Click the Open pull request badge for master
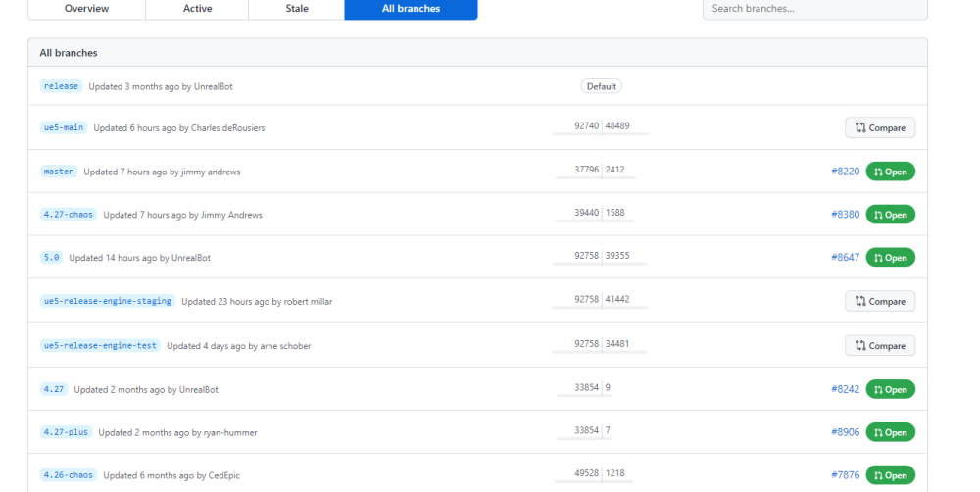The image size is (980, 492). (890, 172)
